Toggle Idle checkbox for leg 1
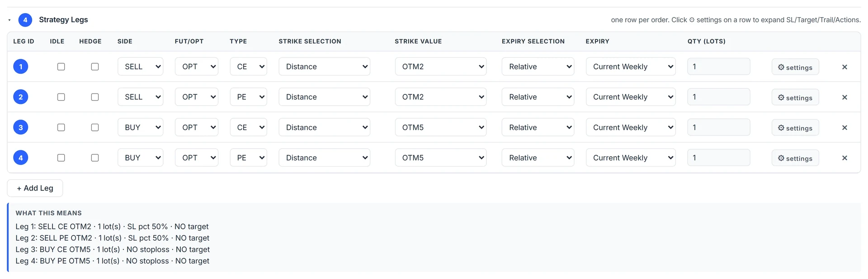 pos(61,66)
